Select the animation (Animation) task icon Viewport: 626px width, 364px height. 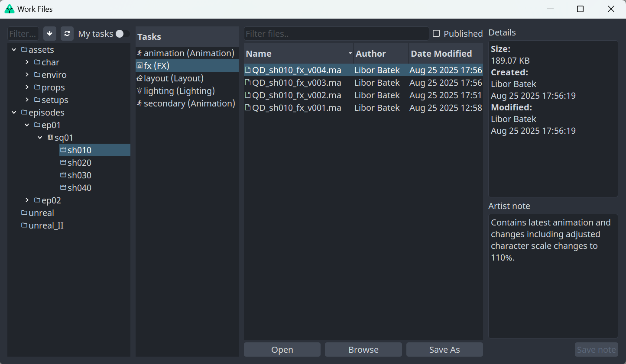click(x=139, y=53)
